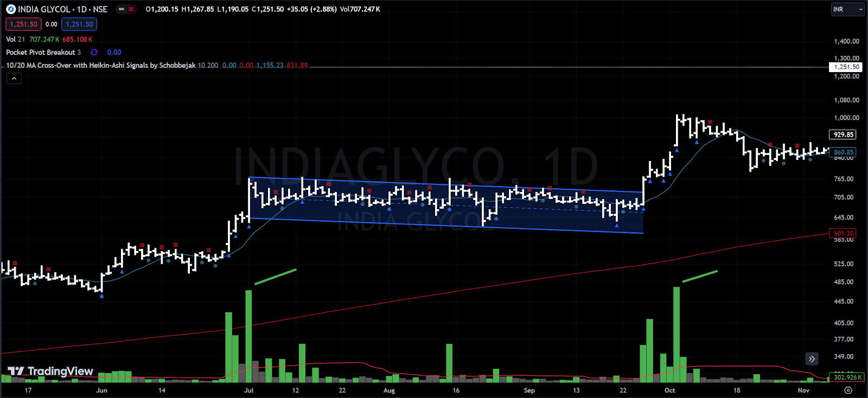Click the 302.926K volume label on axis
This screenshot has height=398, width=868.
847,377
